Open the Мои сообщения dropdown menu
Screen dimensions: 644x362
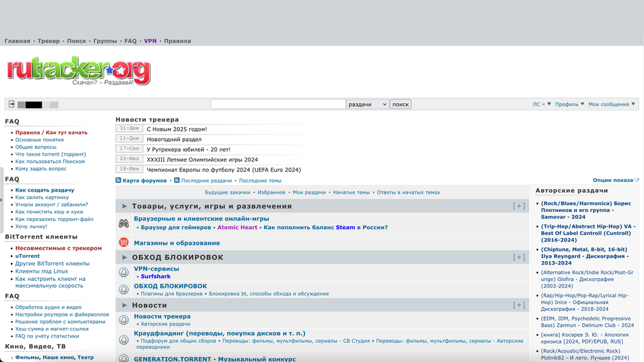611,104
